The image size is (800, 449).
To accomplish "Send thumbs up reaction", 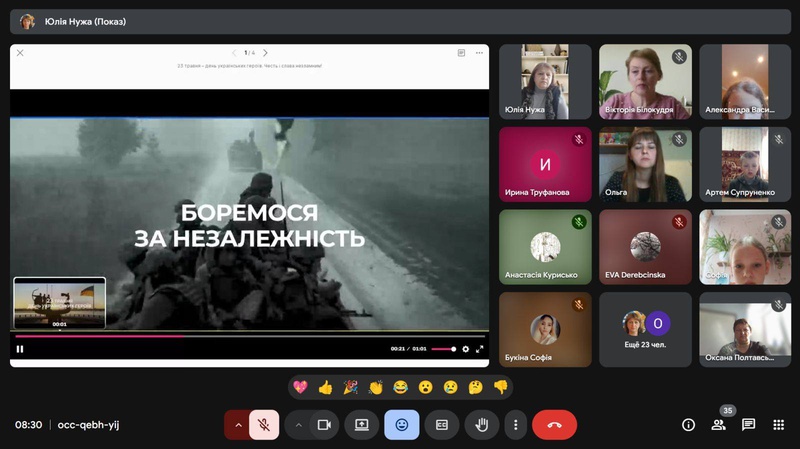I will (x=326, y=387).
